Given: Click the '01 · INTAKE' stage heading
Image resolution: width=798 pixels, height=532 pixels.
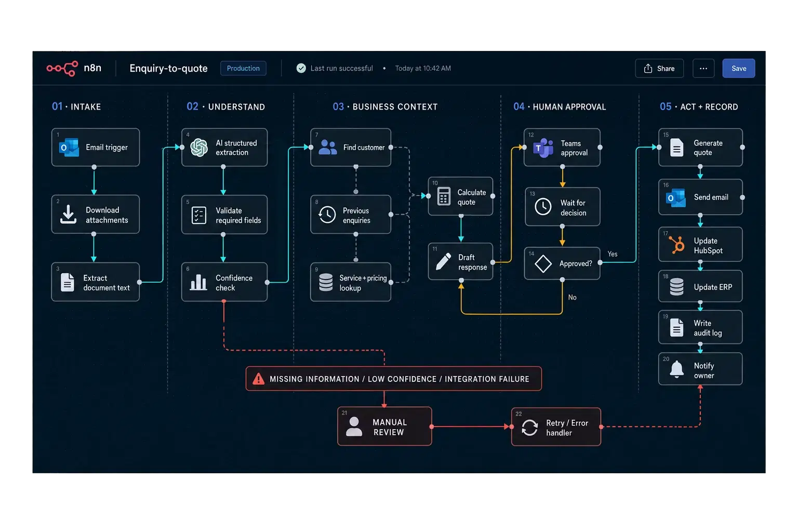Looking at the screenshot, I should pos(76,107).
